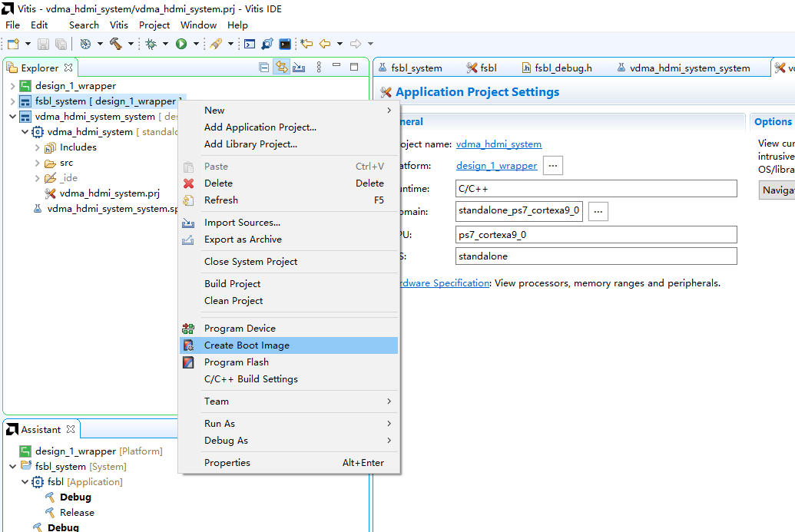Viewport: 795px width, 532px height.
Task: Switch to vdma_hdmi_system_system editor tab
Action: (x=683, y=68)
